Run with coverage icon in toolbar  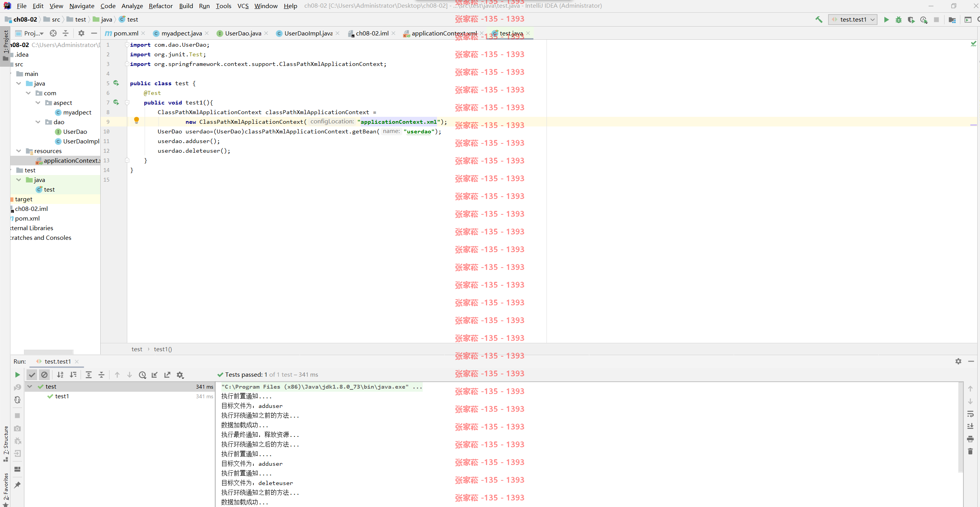tap(911, 20)
